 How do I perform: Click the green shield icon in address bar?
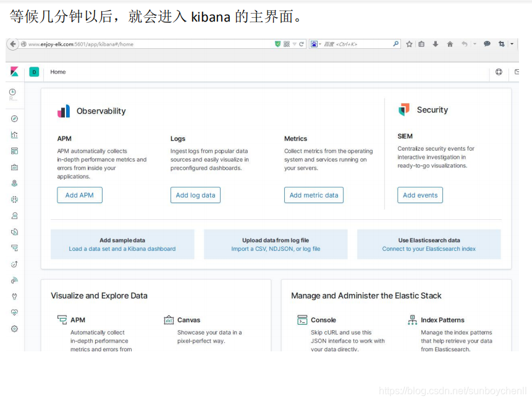277,44
